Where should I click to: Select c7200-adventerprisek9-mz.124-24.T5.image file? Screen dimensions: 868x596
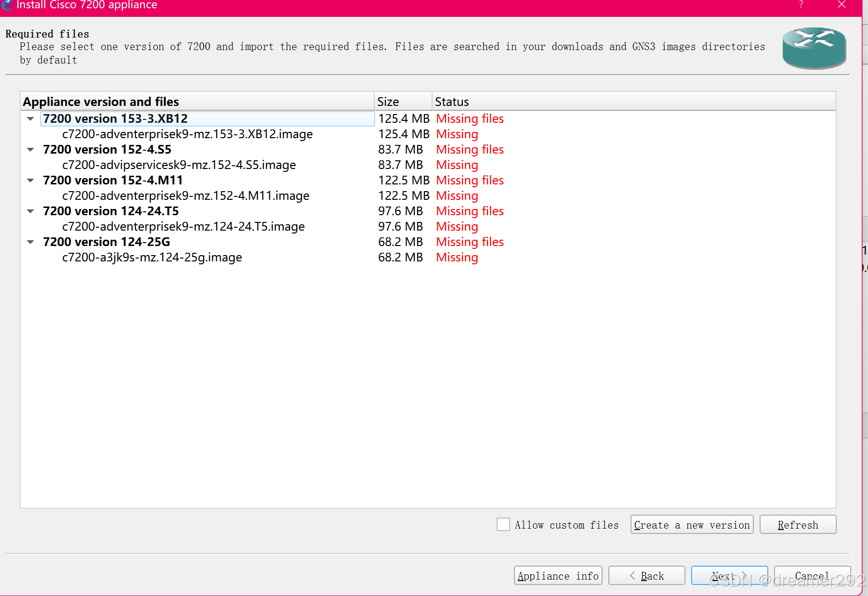[x=184, y=227]
